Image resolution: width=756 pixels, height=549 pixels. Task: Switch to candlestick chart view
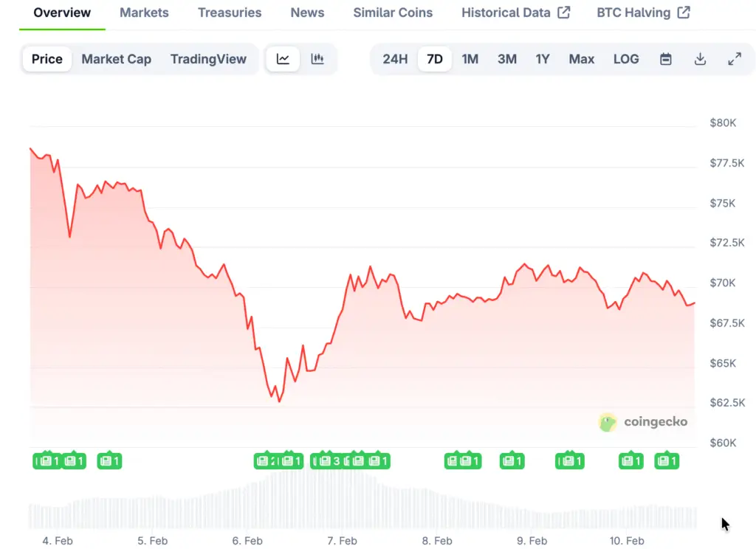(317, 59)
